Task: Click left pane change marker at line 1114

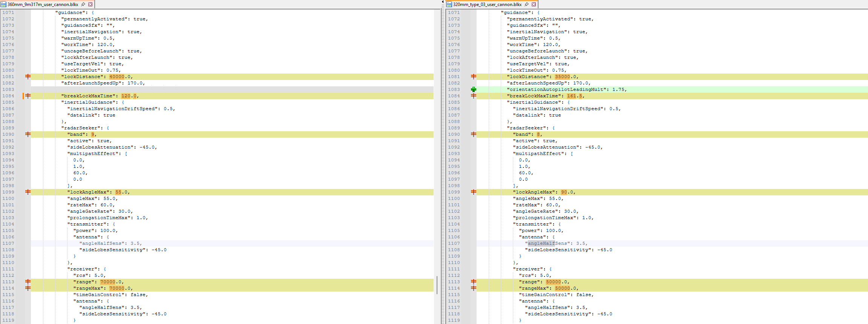Action: (28, 288)
